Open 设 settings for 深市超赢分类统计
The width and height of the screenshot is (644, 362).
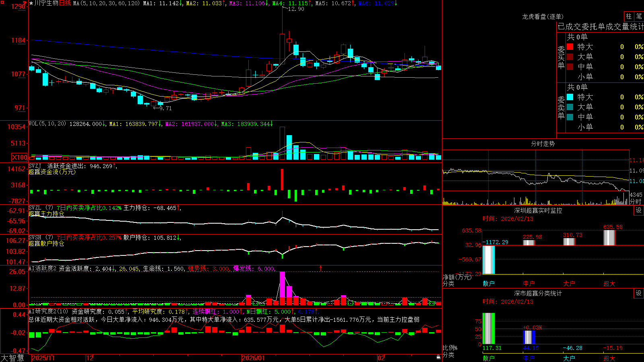click(639, 293)
